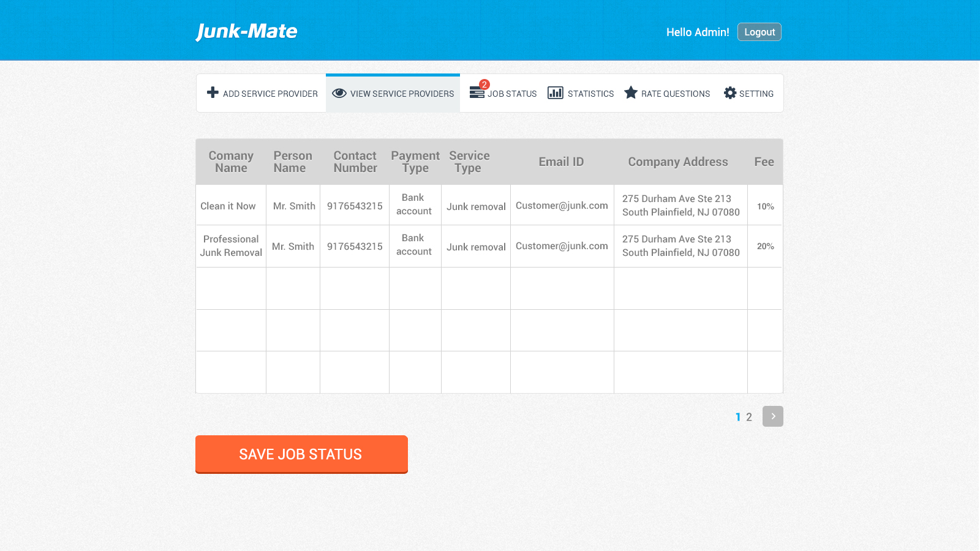
Task: Select the Professional Junk Removal row
Action: [x=230, y=246]
